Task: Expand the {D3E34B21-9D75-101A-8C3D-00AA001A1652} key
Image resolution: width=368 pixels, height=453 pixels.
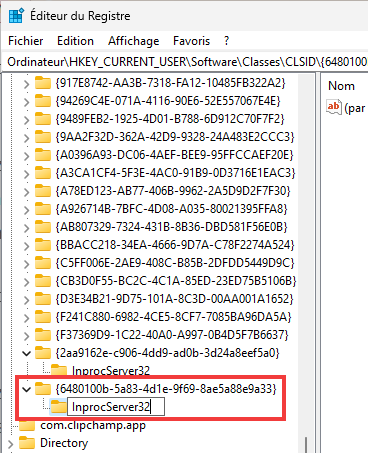Action: 26,299
